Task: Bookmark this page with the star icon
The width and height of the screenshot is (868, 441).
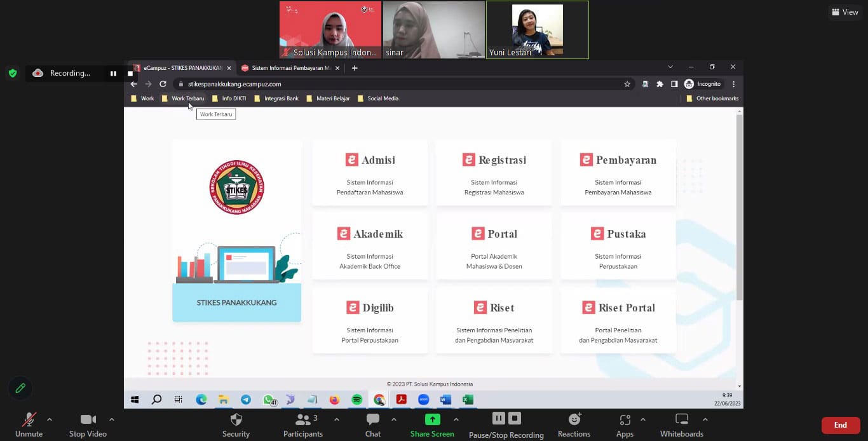Action: point(627,84)
